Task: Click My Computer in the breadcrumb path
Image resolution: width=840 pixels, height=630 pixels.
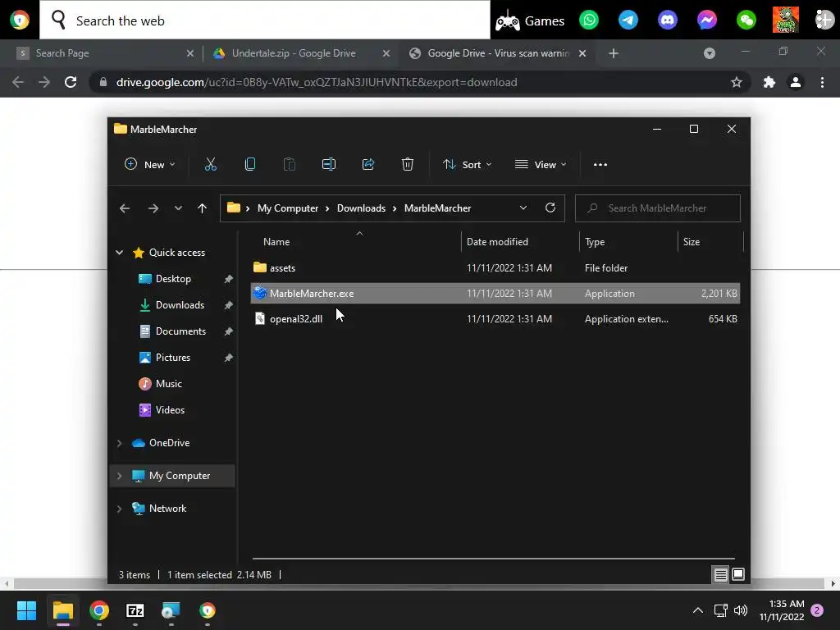Action: [x=288, y=208]
